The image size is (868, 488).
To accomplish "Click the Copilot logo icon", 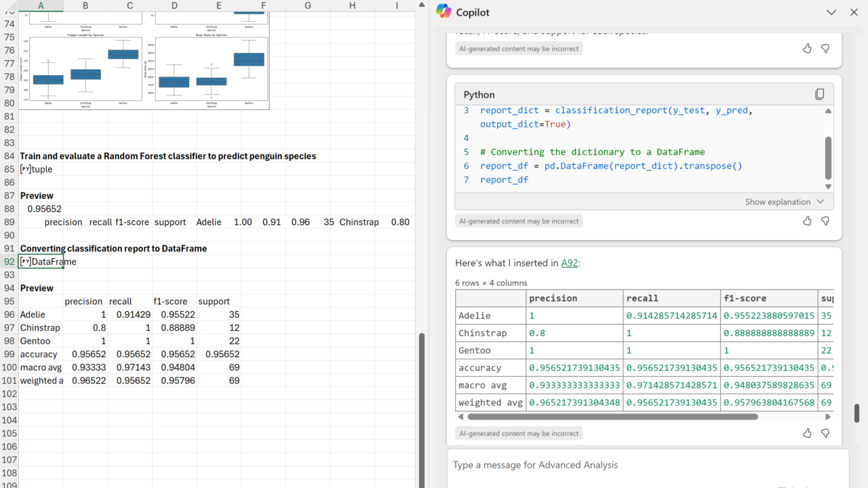I will [443, 12].
